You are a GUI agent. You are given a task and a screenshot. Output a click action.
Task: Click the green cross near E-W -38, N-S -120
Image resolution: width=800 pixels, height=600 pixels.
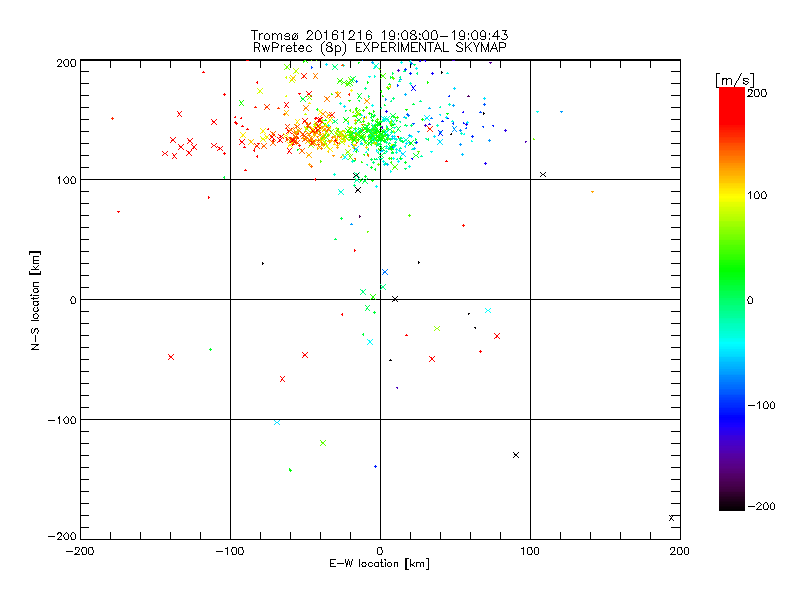pos(323,443)
